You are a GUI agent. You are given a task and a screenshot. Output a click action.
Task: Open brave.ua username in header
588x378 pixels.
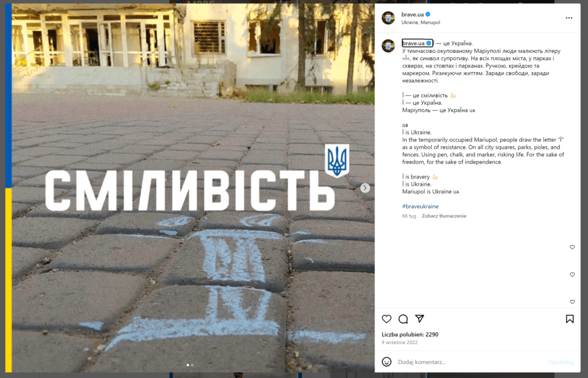(x=412, y=14)
